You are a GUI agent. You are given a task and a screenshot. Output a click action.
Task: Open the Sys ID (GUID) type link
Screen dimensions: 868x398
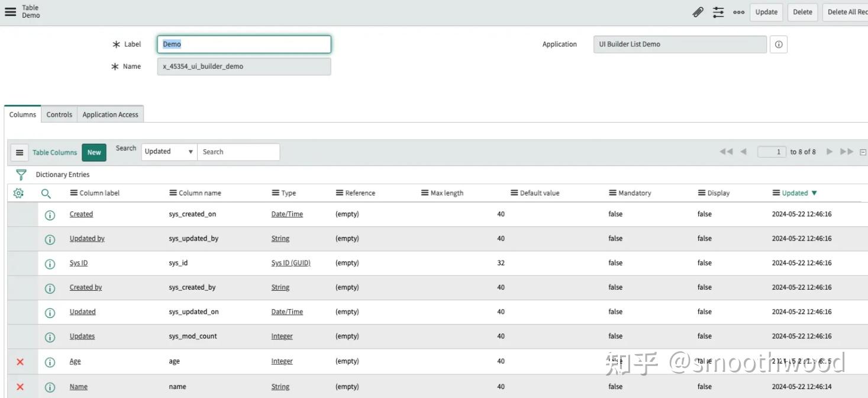tap(291, 262)
